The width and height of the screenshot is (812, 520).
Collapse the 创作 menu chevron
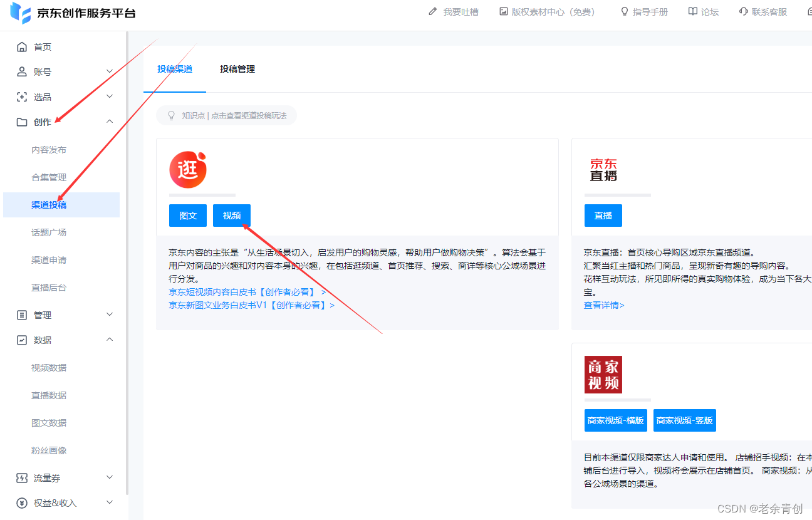110,122
